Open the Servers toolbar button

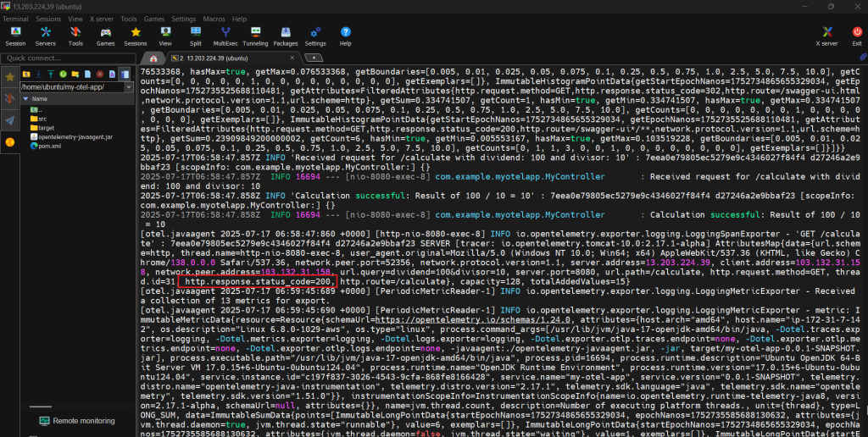[46, 36]
